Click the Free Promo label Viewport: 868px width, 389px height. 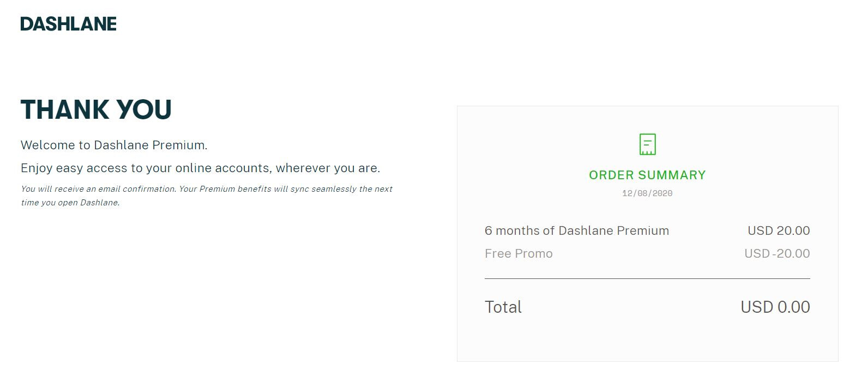point(519,254)
